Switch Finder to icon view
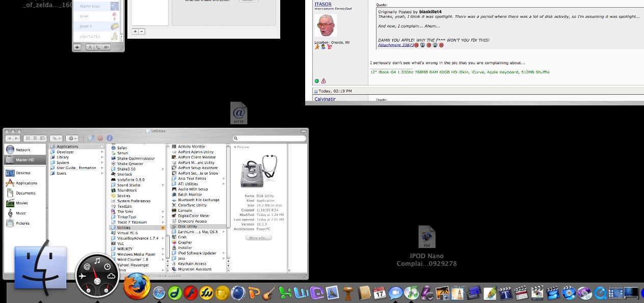644x303 pixels. (28, 138)
